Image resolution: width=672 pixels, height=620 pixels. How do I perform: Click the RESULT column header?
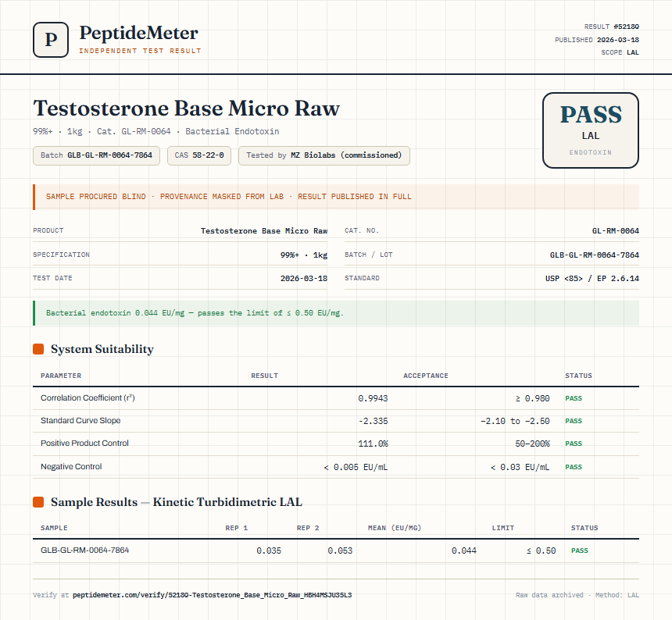pos(264,376)
